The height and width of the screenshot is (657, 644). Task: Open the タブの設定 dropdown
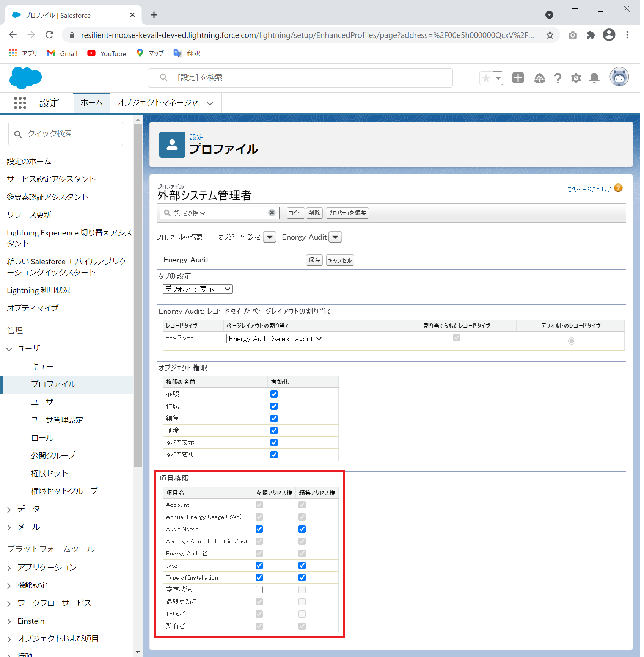(198, 289)
